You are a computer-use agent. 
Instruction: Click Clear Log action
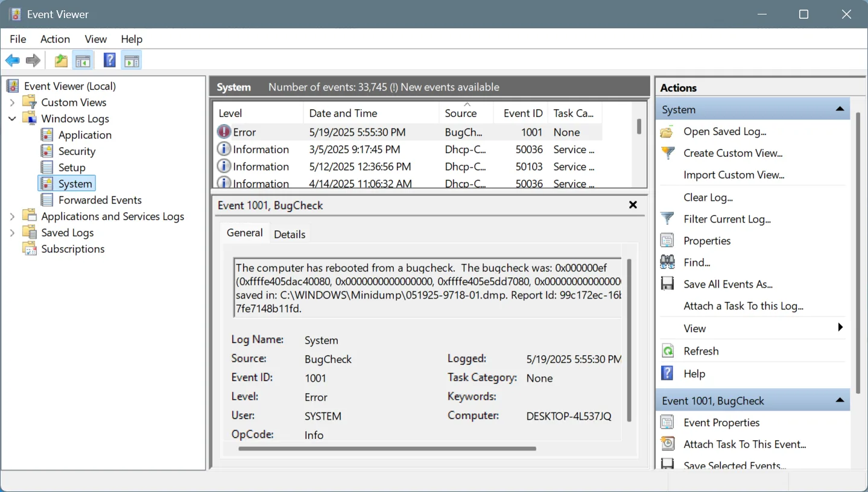pyautogui.click(x=708, y=197)
